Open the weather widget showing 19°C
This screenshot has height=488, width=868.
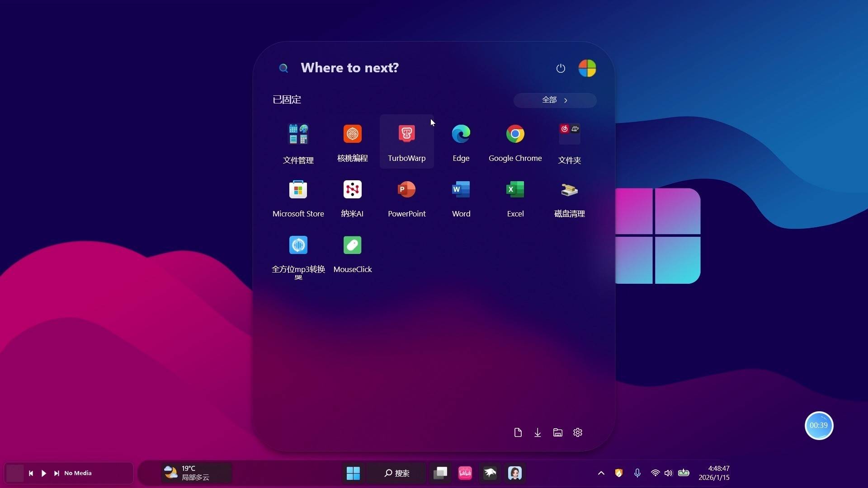pos(197,473)
